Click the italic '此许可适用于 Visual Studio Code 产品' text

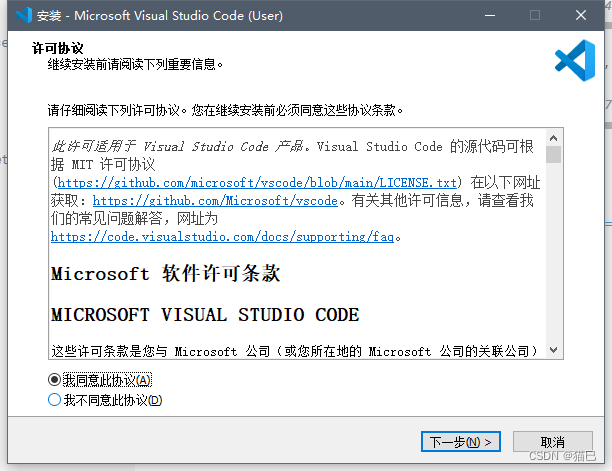(x=178, y=146)
